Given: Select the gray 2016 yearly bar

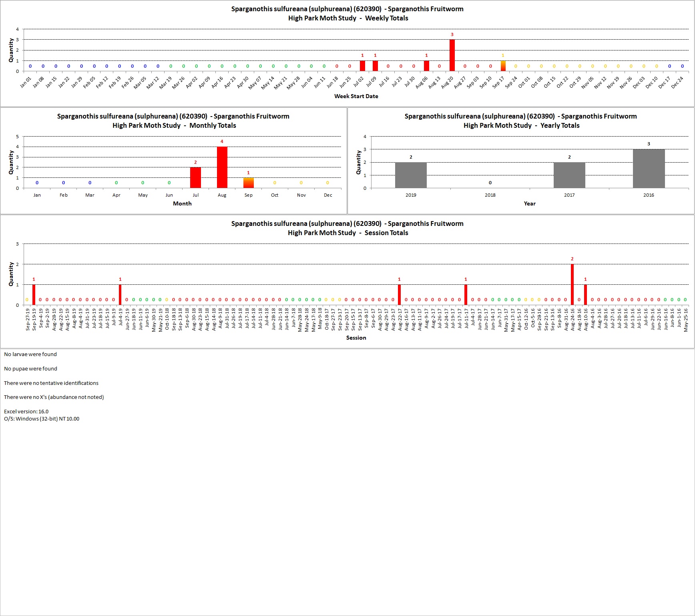Looking at the screenshot, I should 649,169.
